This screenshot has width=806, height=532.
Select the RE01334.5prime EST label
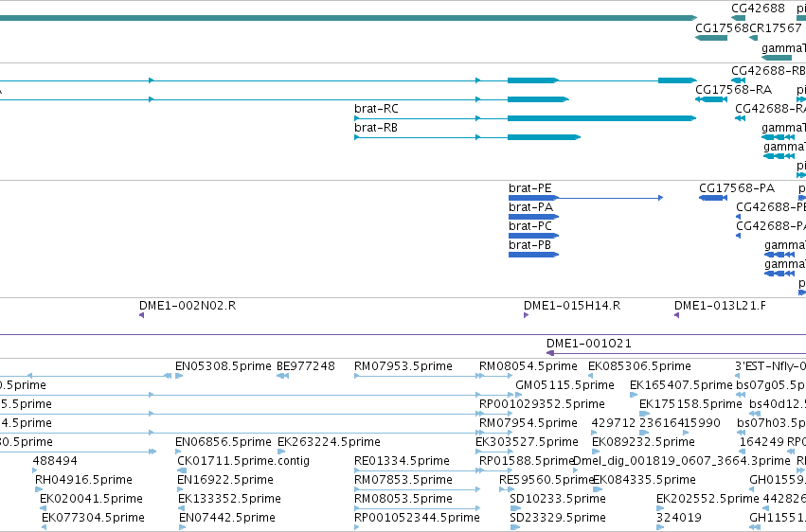point(402,461)
